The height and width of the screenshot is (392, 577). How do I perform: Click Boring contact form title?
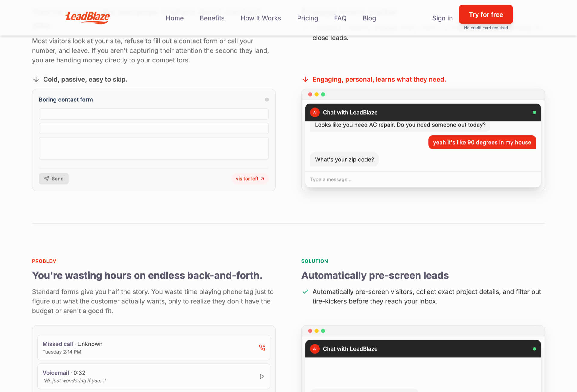[x=66, y=100]
